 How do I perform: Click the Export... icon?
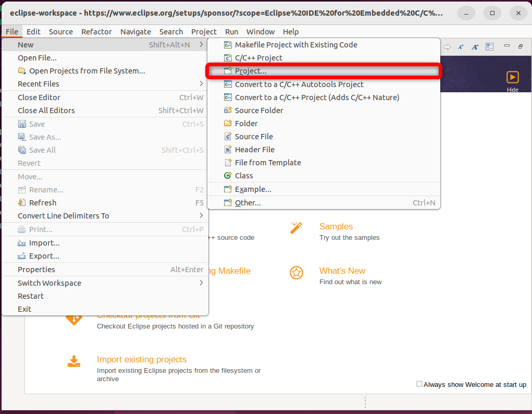tap(22, 255)
